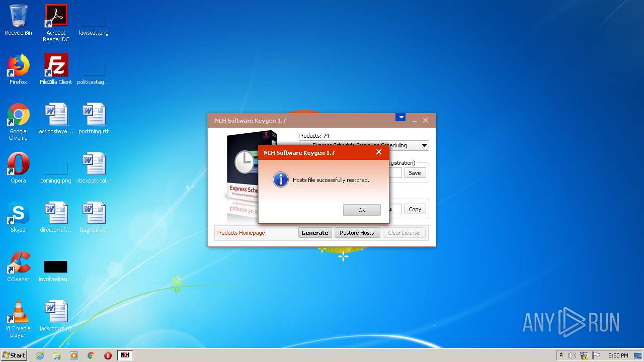
Task: Launch Chrome from the taskbar
Action: (x=91, y=355)
